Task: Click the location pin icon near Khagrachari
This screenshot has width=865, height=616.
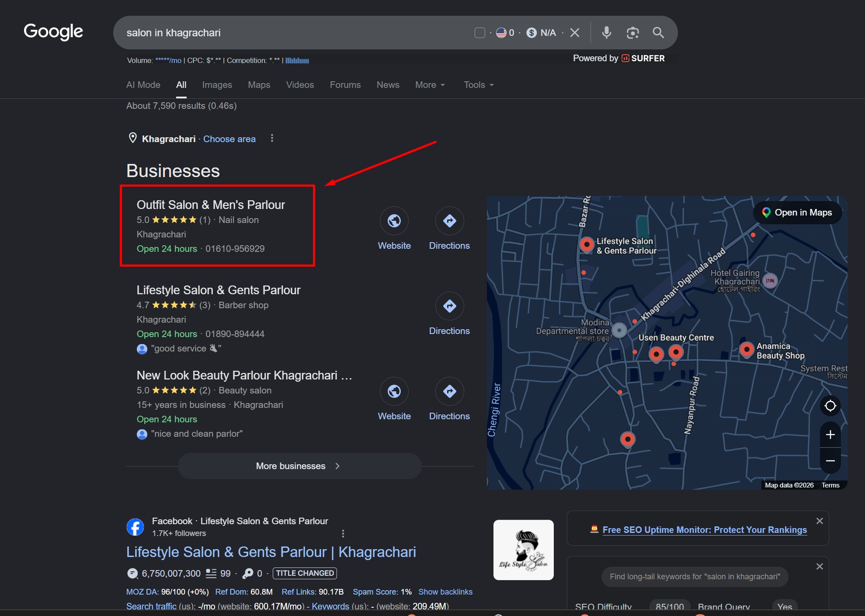Action: tap(133, 138)
